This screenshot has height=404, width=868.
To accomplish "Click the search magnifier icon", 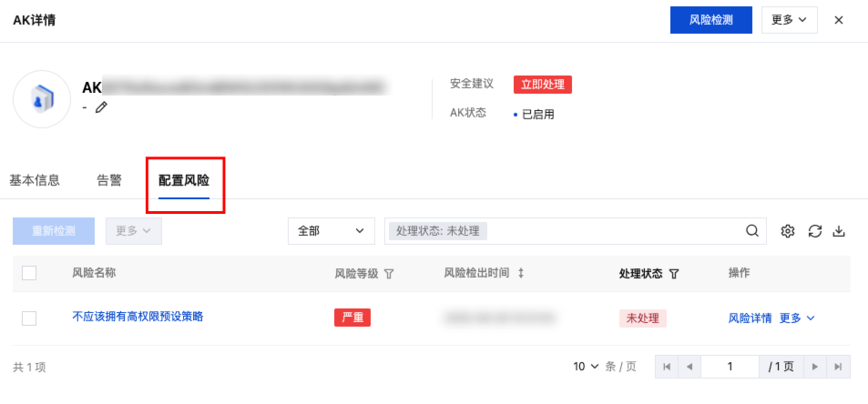I will point(752,231).
